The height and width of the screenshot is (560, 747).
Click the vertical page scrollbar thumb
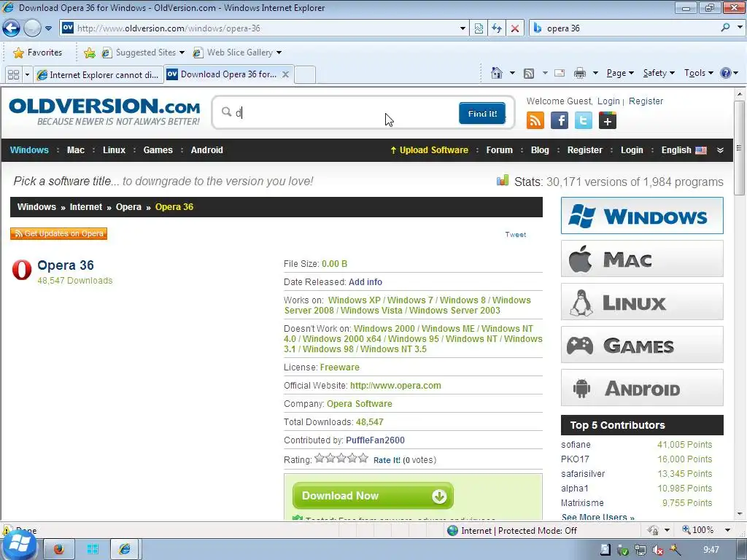pos(739,147)
